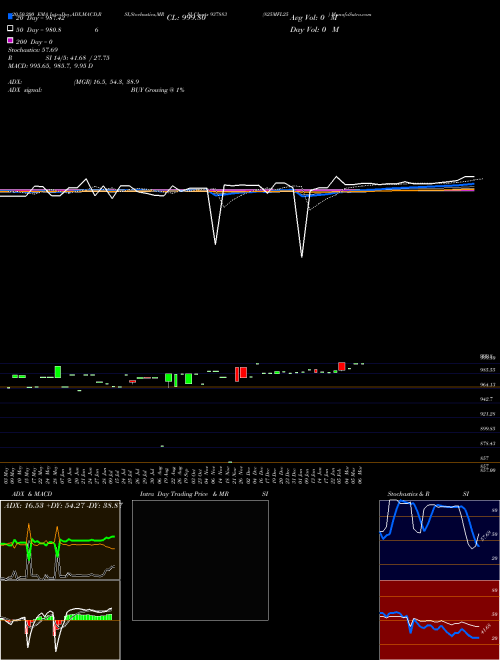Viewport: 500px width, 660px height.
Task: Click the 'ADX & MACD' panel title
Action: point(32,494)
